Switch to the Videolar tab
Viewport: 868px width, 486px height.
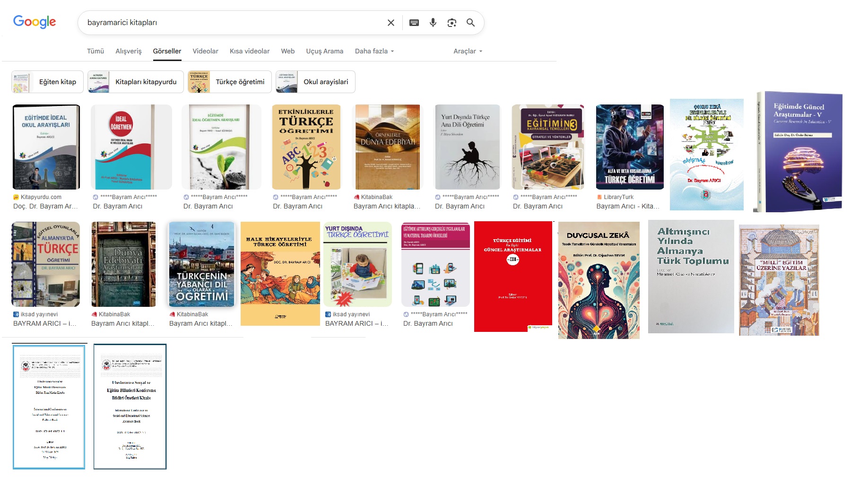point(205,51)
